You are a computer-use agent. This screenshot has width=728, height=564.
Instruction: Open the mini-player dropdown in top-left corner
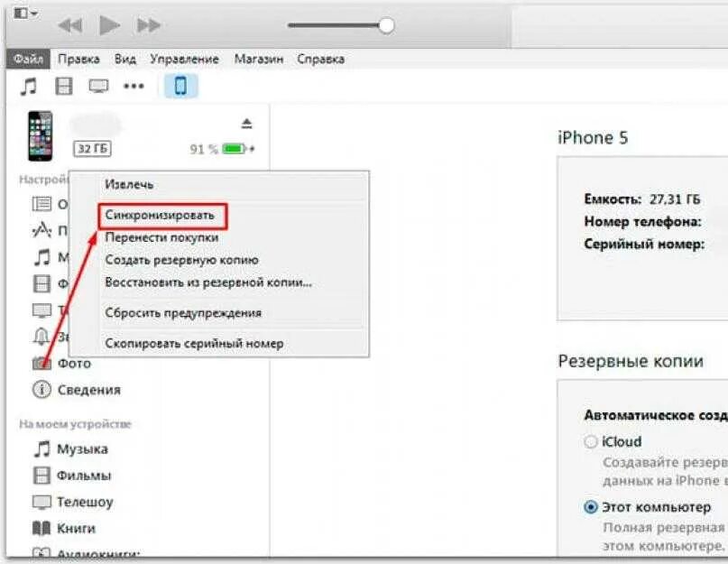tap(26, 13)
